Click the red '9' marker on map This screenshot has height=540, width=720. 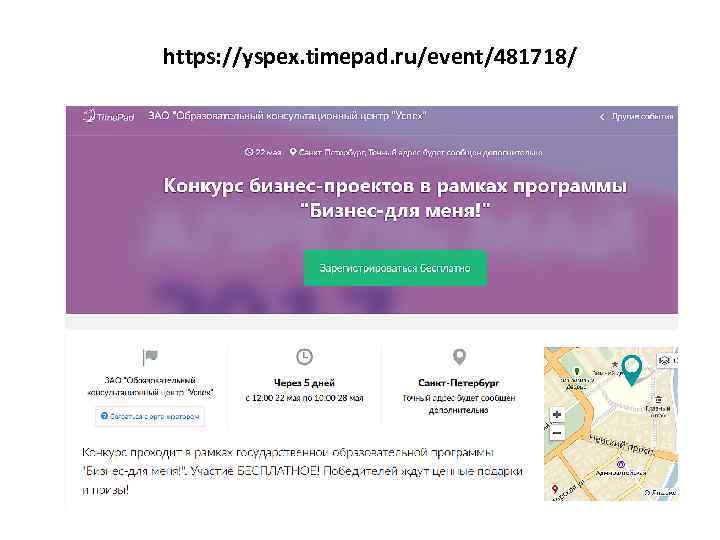click(555, 489)
